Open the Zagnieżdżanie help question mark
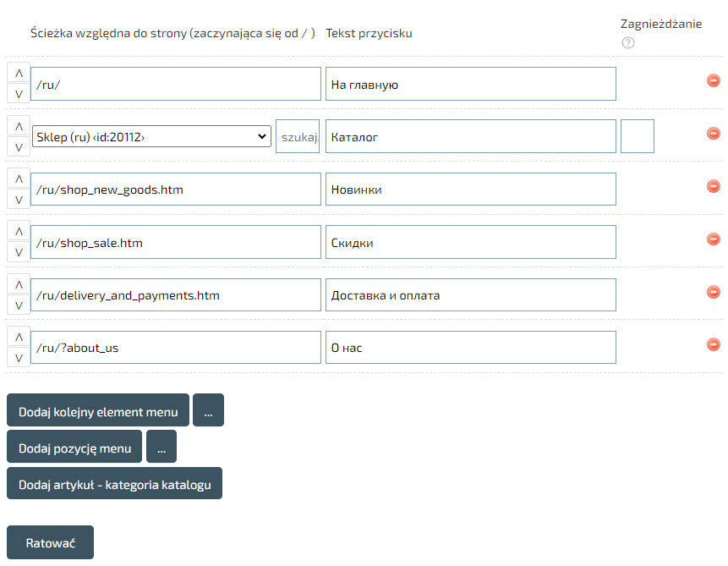The height and width of the screenshot is (566, 728). click(627, 43)
